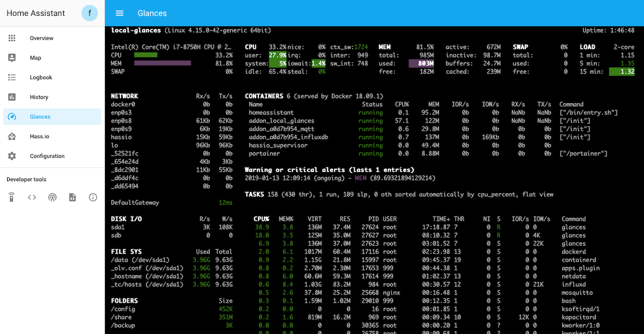Viewport: 644px width, 334px height.
Task: Click the SWAP section header
Action: tap(521, 47)
